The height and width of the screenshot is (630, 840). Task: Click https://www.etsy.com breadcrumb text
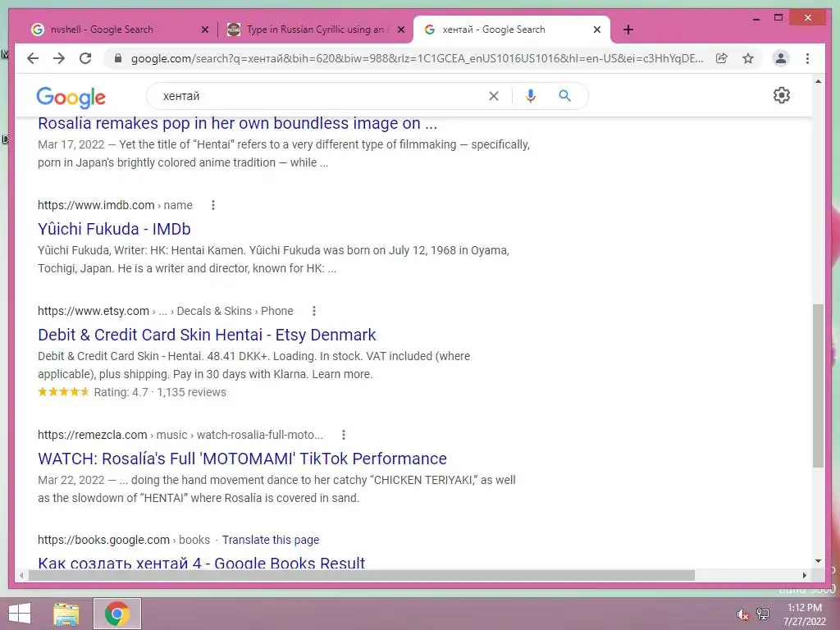point(94,311)
